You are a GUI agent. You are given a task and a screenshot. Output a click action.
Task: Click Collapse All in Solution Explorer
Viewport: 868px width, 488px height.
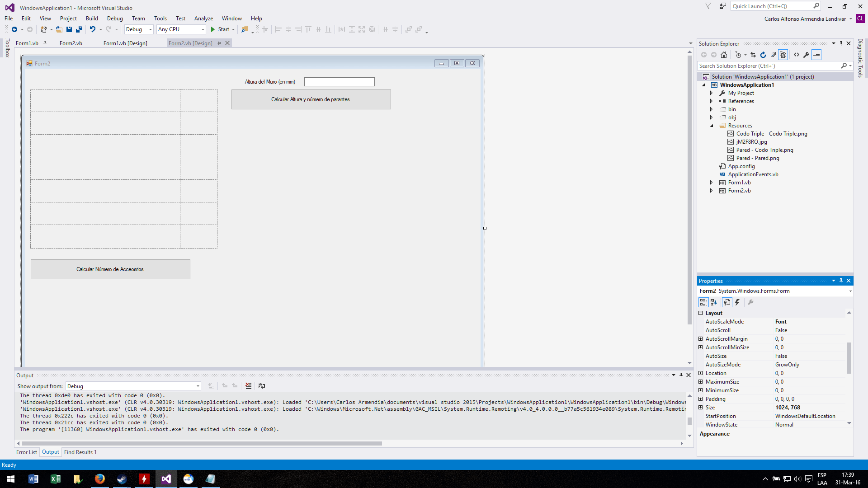[773, 55]
